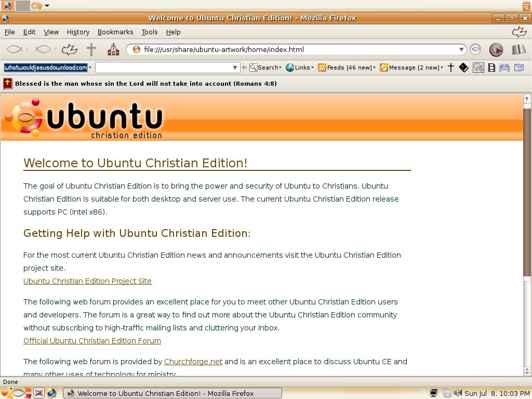Image resolution: width=532 pixels, height=399 pixels.
Task: Click the pink picture icon in the toolbar
Action: pyautogui.click(x=478, y=68)
